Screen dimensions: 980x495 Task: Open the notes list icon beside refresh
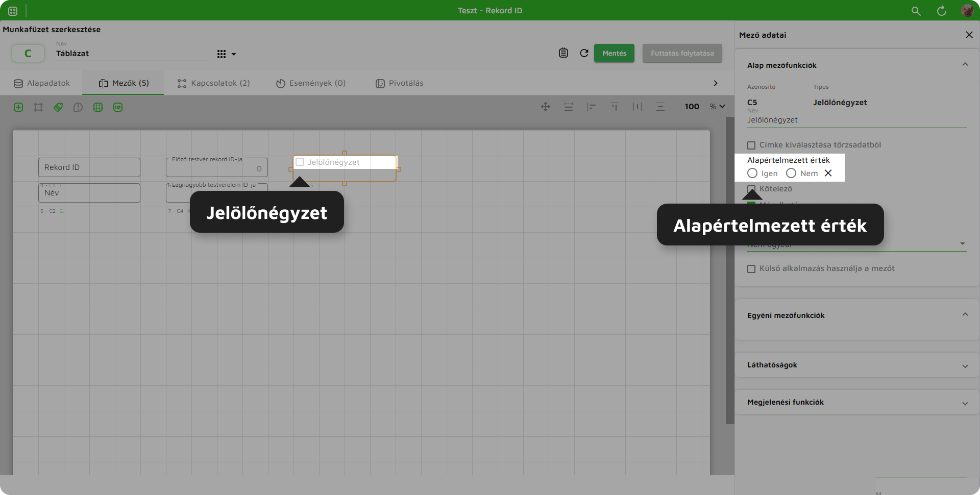point(563,53)
